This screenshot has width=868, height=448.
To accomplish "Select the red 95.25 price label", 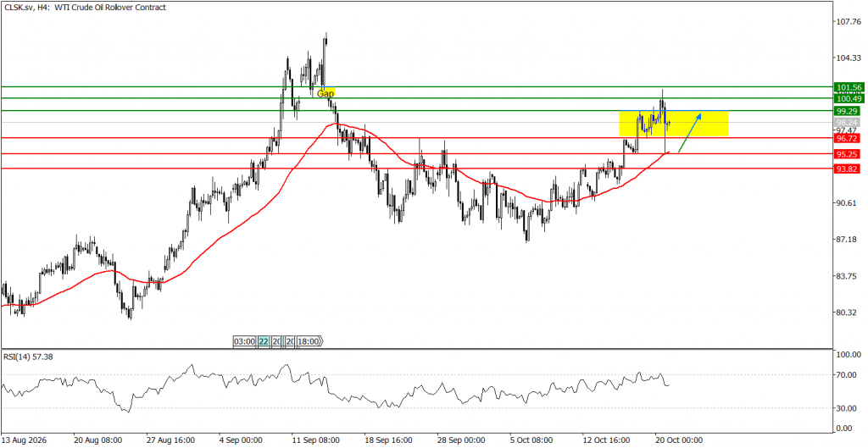I will click(848, 154).
